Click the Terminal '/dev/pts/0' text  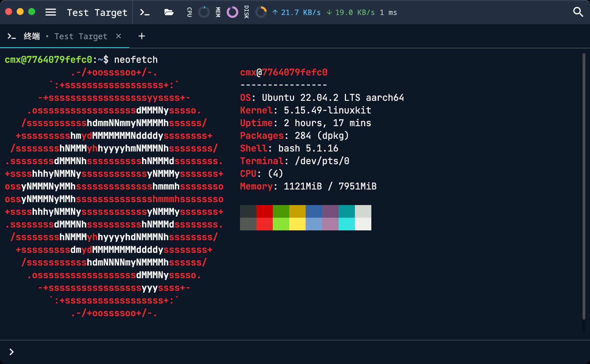click(322, 161)
